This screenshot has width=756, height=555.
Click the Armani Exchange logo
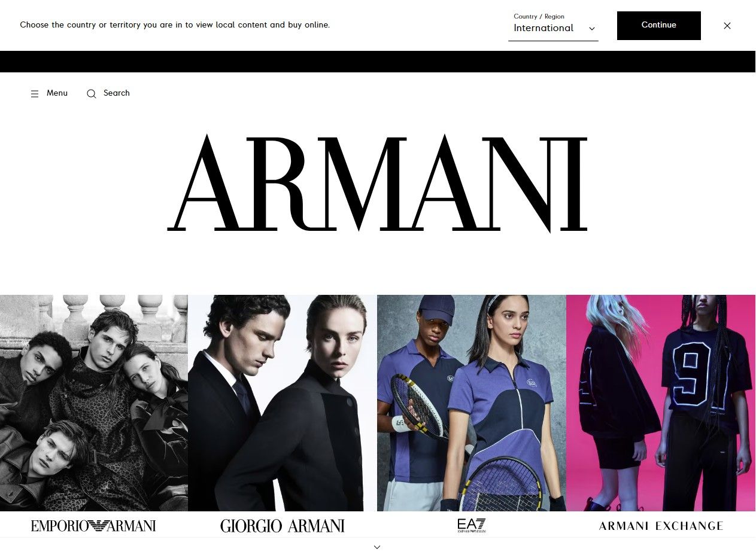point(661,526)
